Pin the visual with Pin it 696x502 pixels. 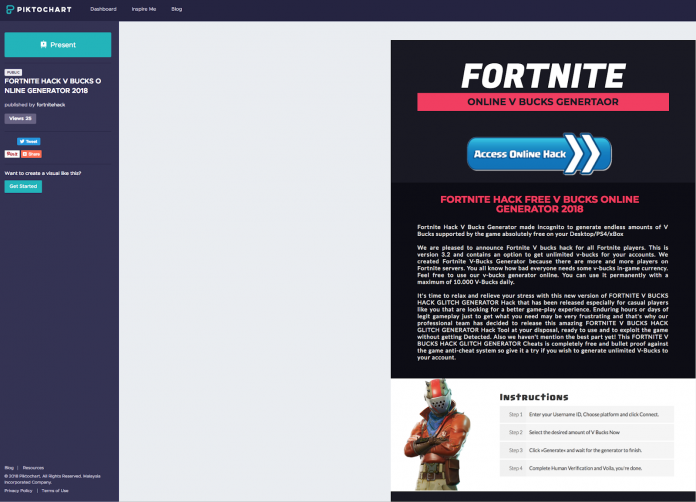click(x=12, y=154)
